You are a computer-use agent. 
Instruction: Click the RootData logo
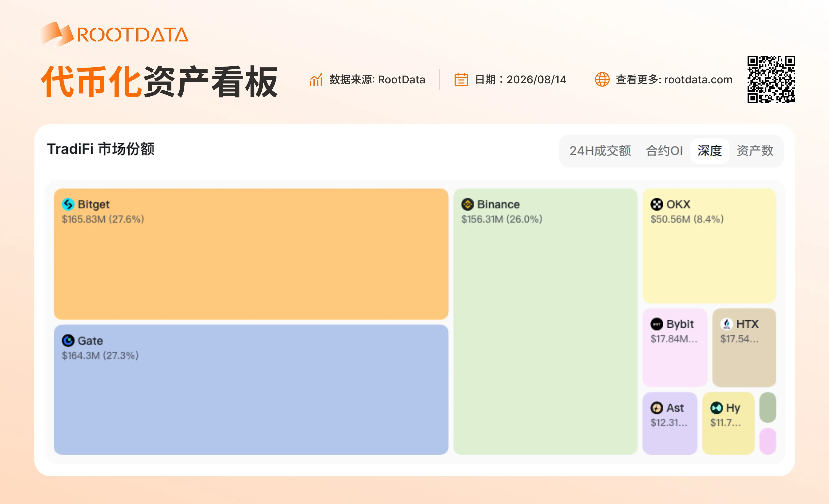coord(114,34)
